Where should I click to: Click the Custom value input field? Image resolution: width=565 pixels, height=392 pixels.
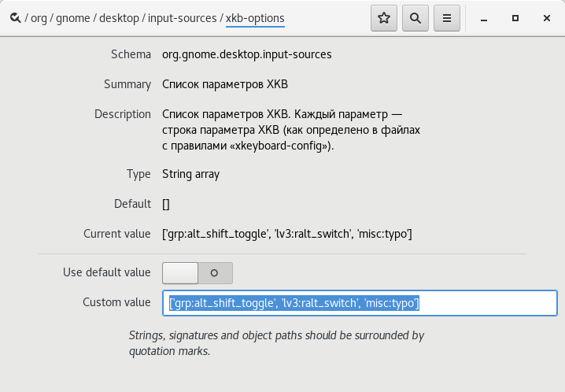tap(360, 303)
